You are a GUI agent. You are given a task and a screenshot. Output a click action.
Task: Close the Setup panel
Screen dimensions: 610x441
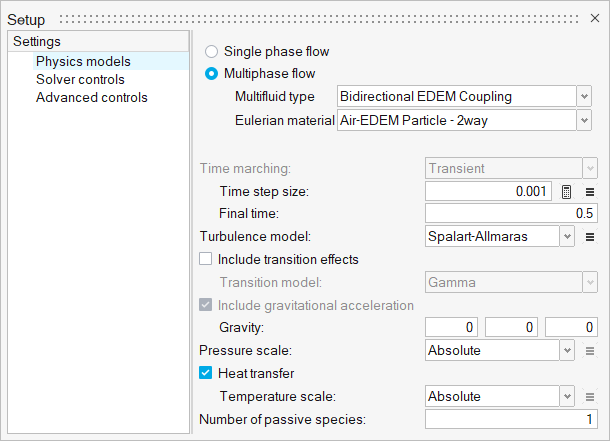[596, 19]
